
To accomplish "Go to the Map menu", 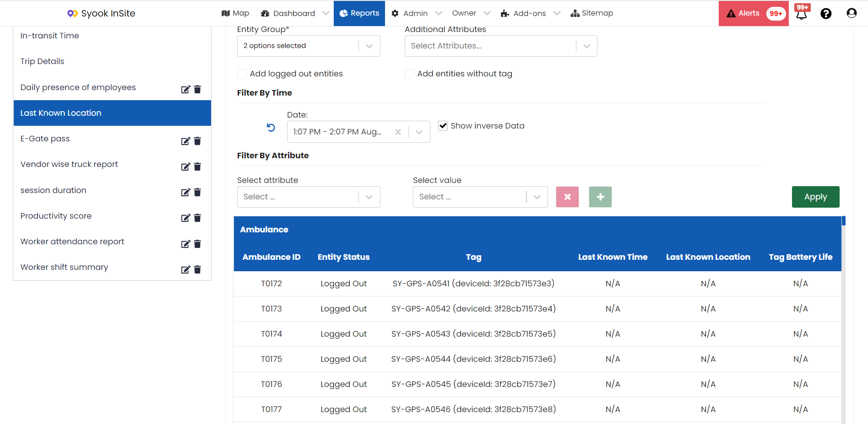I will tap(235, 13).
